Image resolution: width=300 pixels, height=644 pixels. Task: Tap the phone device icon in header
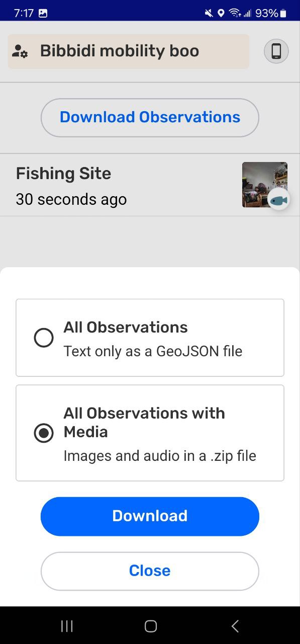point(276,51)
